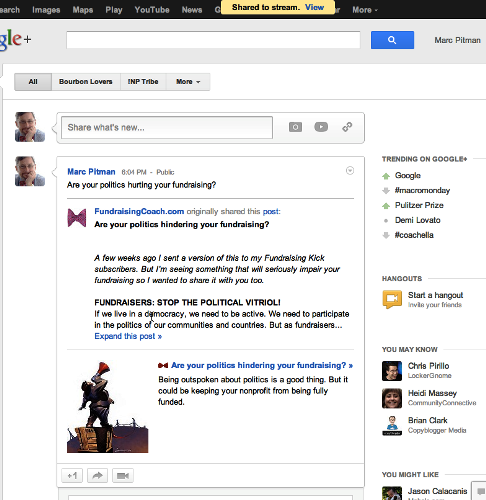Click the Google+ logo
486x500 pixels.
pyautogui.click(x=15, y=39)
